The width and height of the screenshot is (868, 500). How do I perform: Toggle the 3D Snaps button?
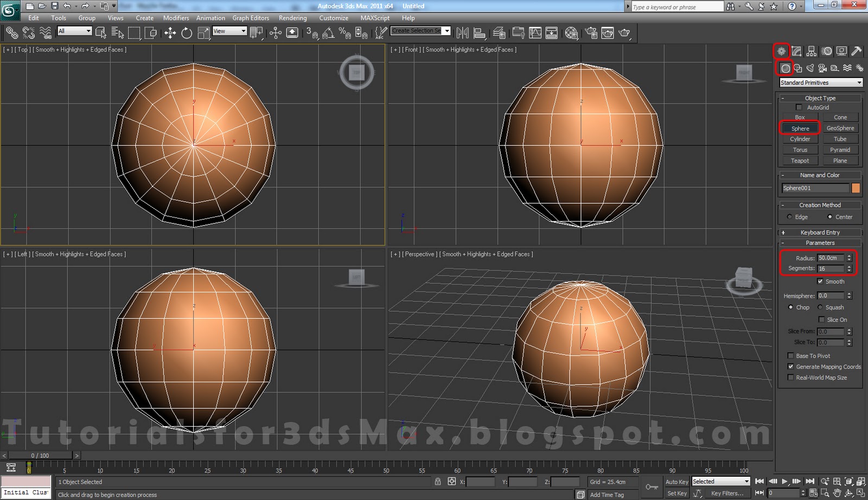tap(311, 33)
